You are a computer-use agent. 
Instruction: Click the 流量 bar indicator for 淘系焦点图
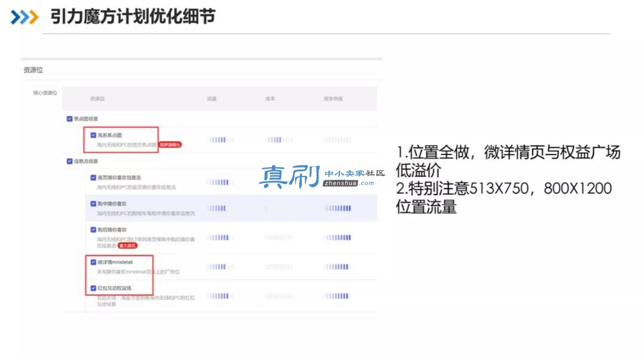221,140
